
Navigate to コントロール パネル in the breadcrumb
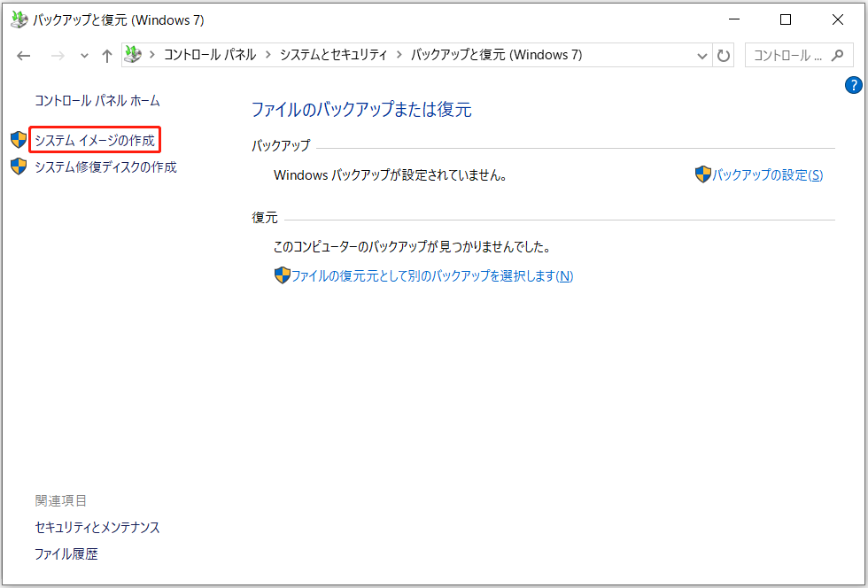212,55
